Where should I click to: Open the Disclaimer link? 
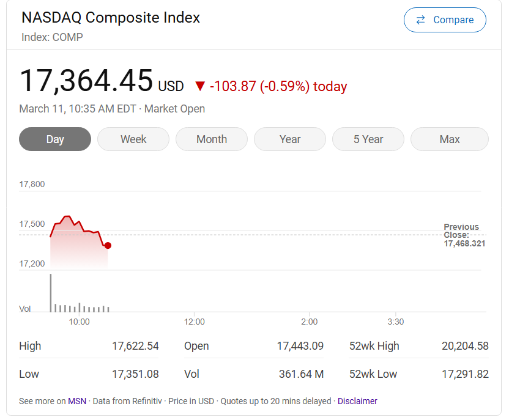[357, 402]
